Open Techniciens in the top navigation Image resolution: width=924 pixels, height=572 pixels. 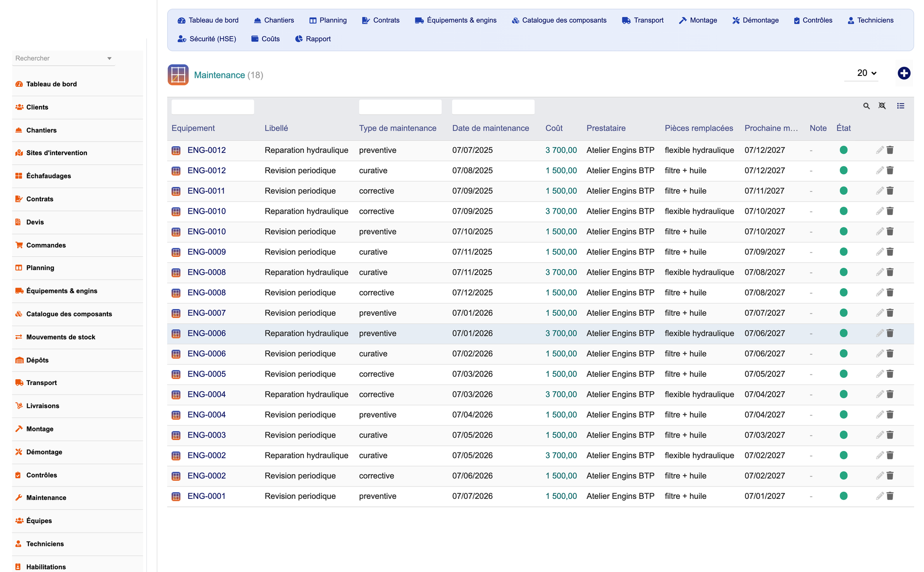click(870, 20)
